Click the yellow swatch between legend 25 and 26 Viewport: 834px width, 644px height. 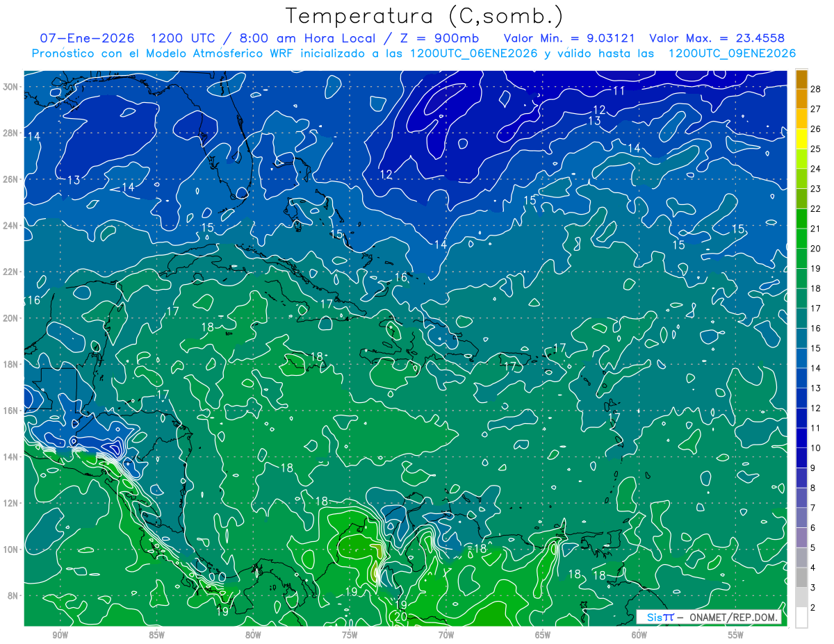[801, 139]
